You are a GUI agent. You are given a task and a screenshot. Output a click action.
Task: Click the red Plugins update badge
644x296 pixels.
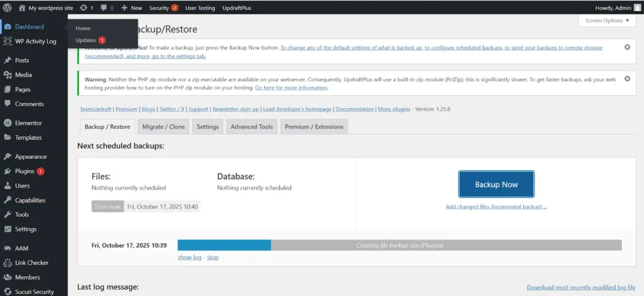(40, 171)
